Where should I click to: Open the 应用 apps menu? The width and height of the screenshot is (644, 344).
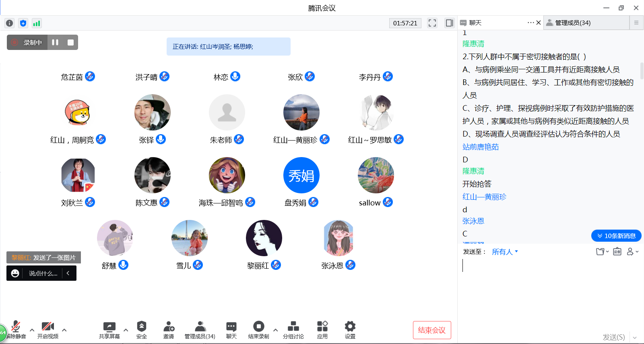[322, 330]
